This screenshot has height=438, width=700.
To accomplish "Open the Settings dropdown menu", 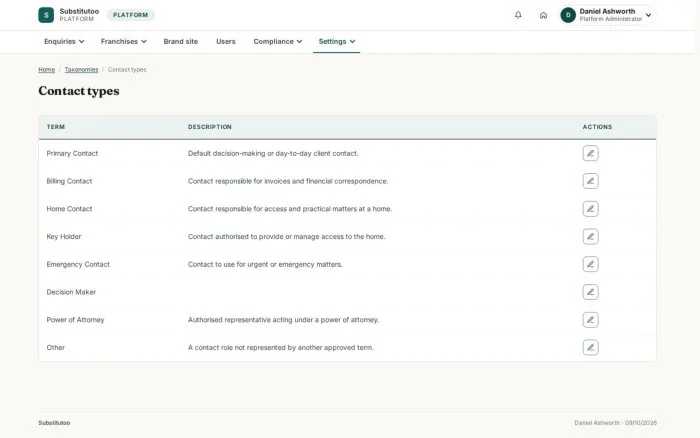I will pos(337,41).
